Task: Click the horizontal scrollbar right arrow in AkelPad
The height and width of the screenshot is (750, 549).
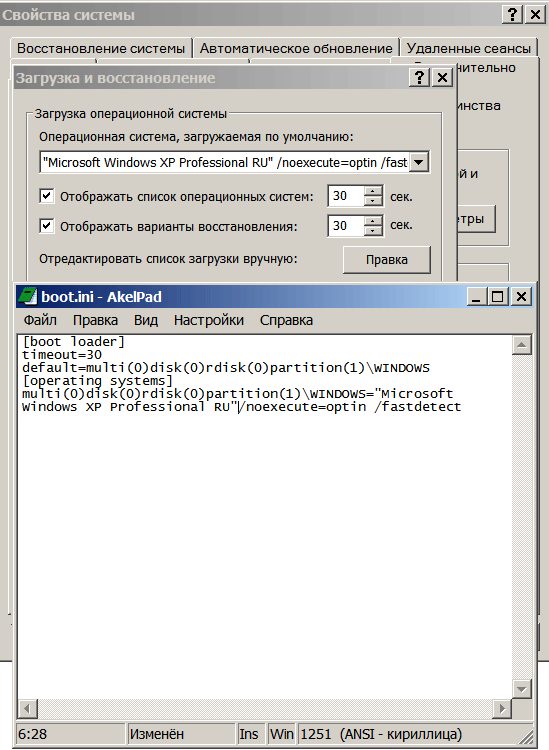Action: [x=502, y=708]
